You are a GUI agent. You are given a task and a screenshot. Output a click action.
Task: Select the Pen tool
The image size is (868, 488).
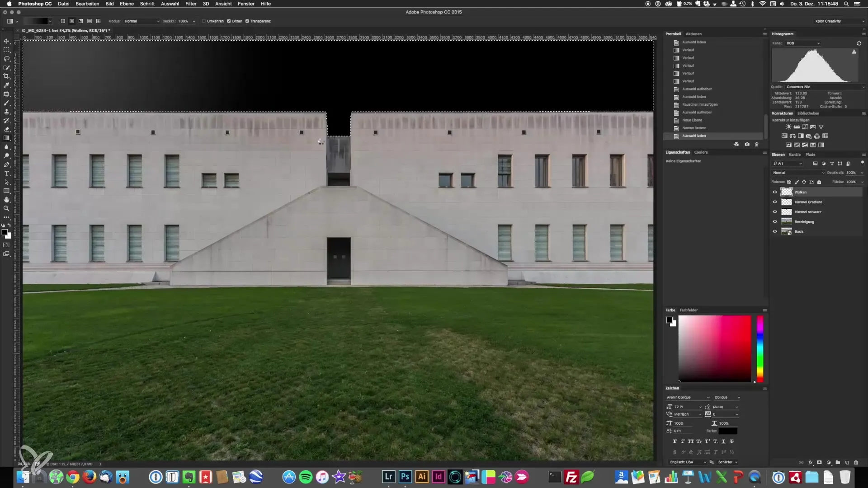coord(6,164)
